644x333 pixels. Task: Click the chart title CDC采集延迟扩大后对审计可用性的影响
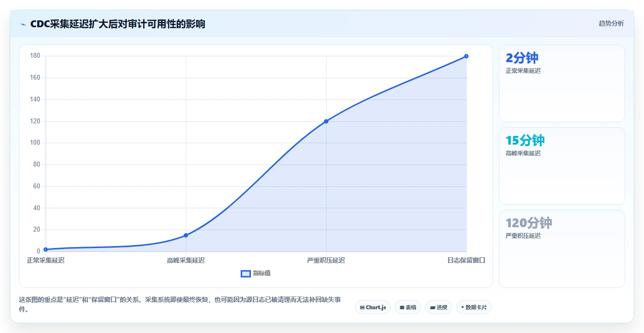point(117,24)
